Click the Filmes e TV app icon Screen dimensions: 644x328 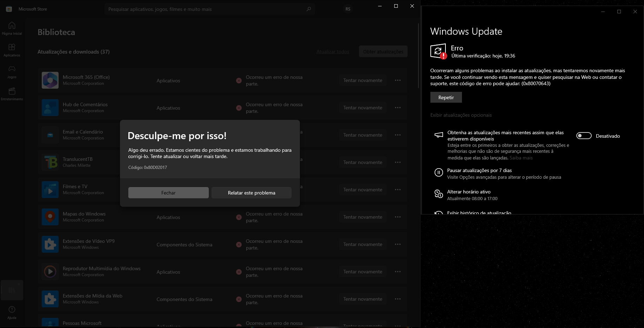(x=50, y=190)
